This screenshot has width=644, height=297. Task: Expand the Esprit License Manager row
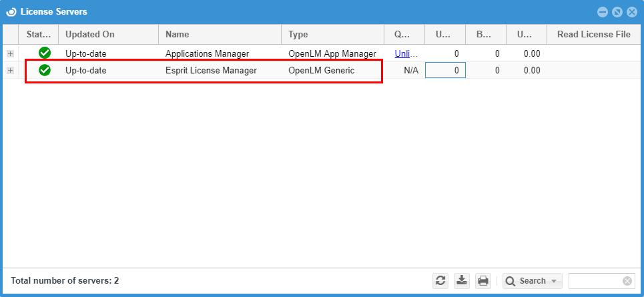(x=10, y=70)
